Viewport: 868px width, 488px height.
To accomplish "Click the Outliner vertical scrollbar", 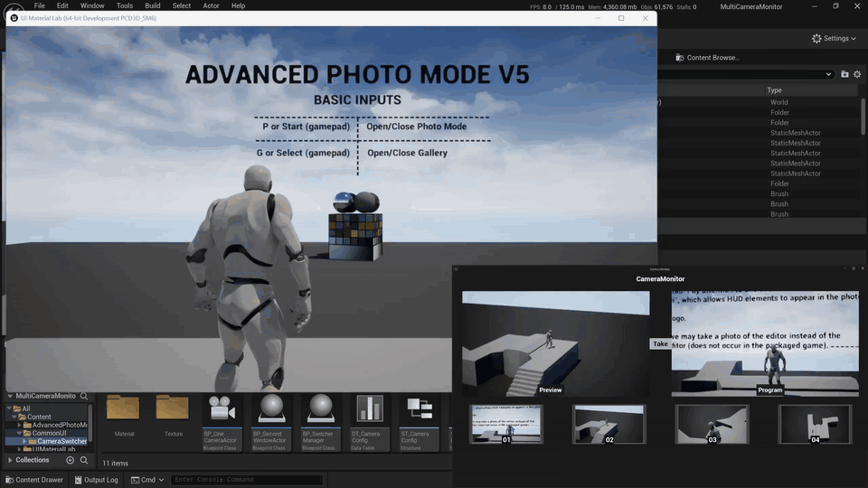I will click(863, 117).
